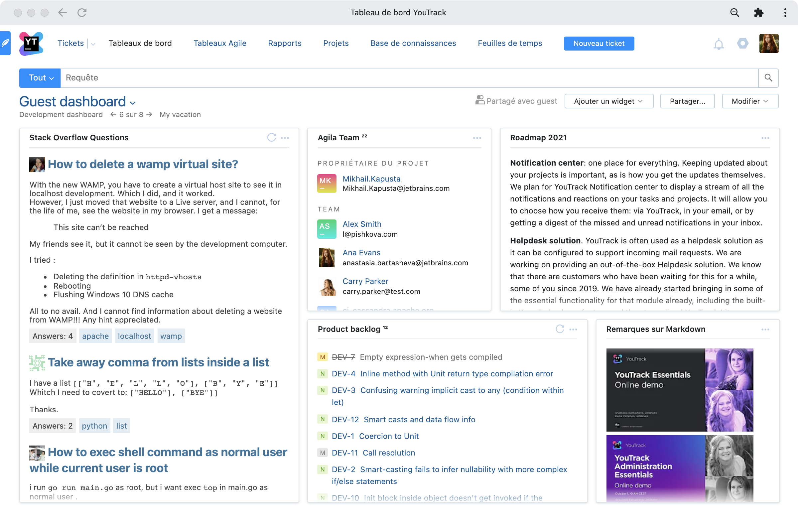Click the YouTrack logo
This screenshot has height=532, width=798.
coord(31,44)
